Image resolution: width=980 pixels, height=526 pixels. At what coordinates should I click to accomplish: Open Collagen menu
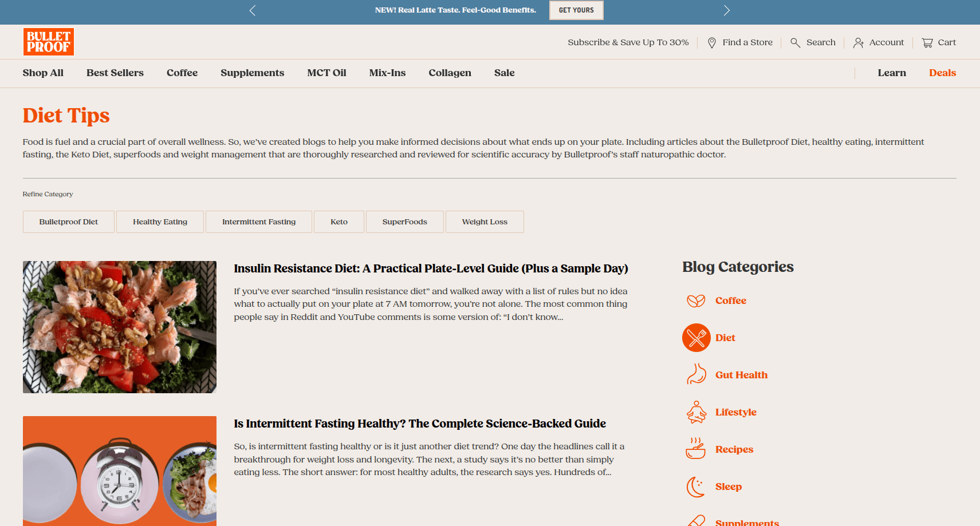pyautogui.click(x=450, y=73)
